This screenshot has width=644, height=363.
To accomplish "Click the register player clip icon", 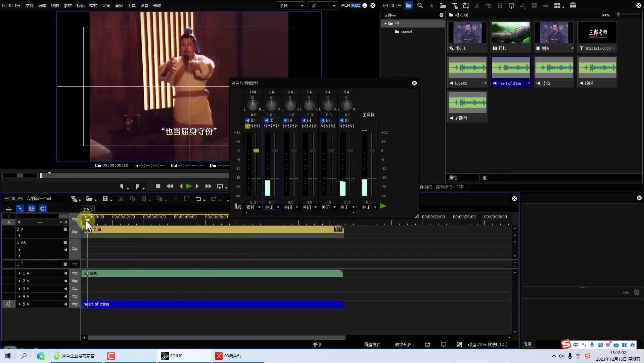I will [x=466, y=5].
